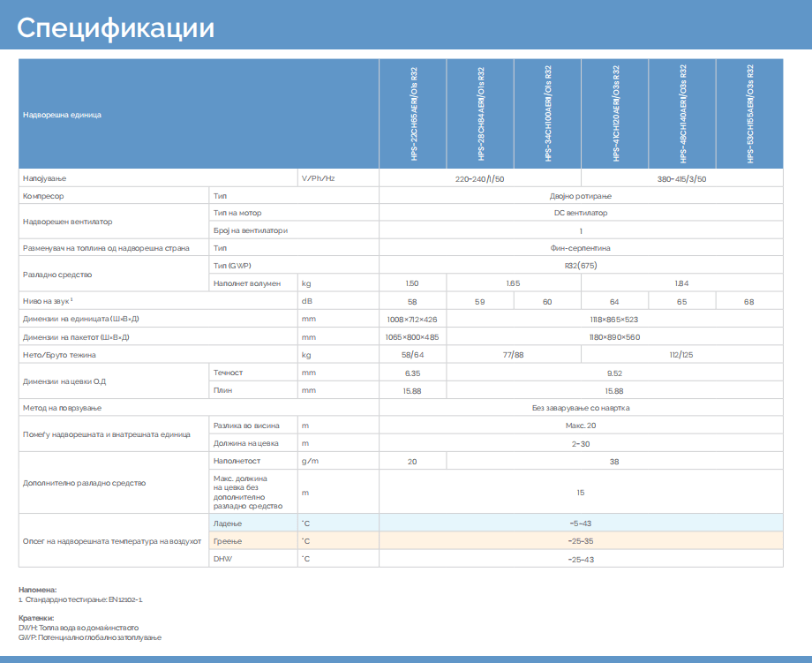Select the 380-415/3/50 power supply value
This screenshot has width=812, height=663.
click(x=681, y=178)
